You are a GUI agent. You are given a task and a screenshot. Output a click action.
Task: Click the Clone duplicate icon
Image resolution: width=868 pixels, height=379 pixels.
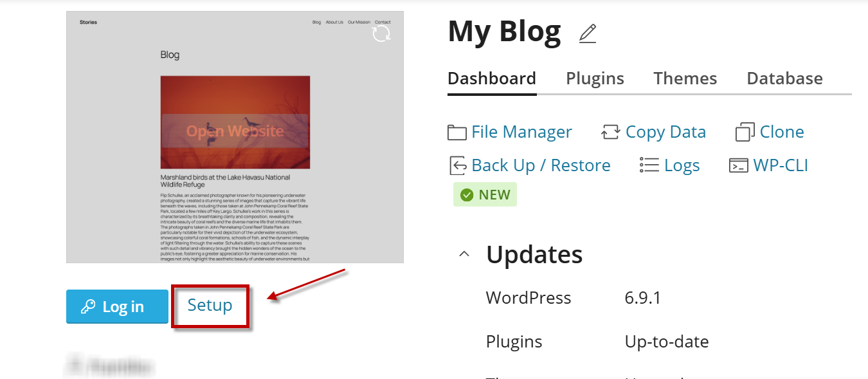pyautogui.click(x=745, y=132)
